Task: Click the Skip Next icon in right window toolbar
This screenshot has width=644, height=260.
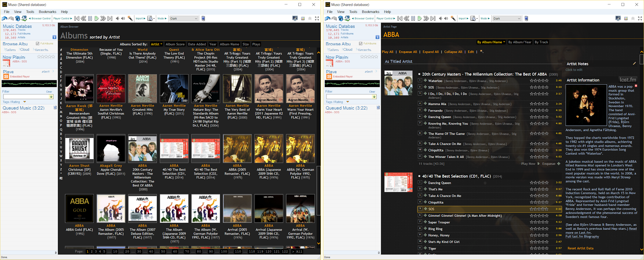Action: [x=433, y=19]
